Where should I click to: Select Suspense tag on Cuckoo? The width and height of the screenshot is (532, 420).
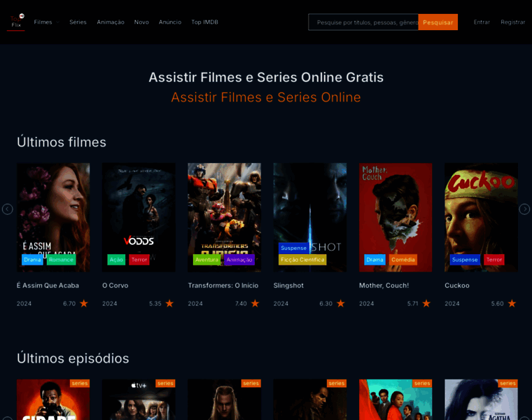[x=465, y=260]
